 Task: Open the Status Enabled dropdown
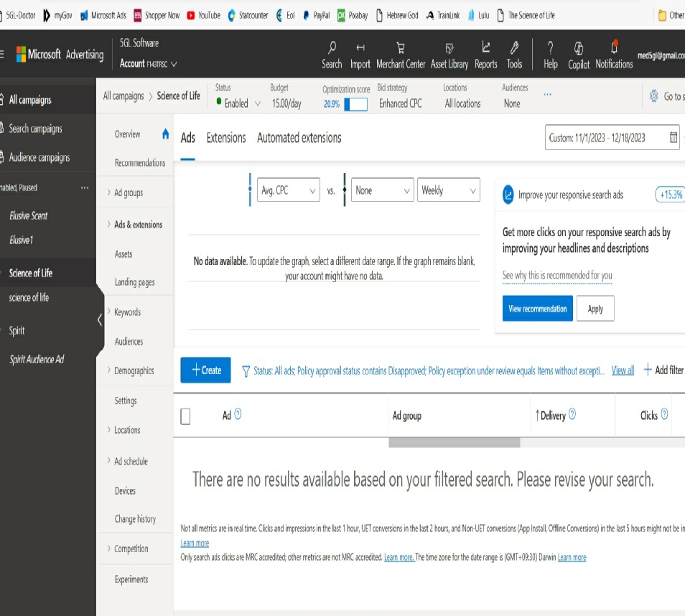click(238, 103)
